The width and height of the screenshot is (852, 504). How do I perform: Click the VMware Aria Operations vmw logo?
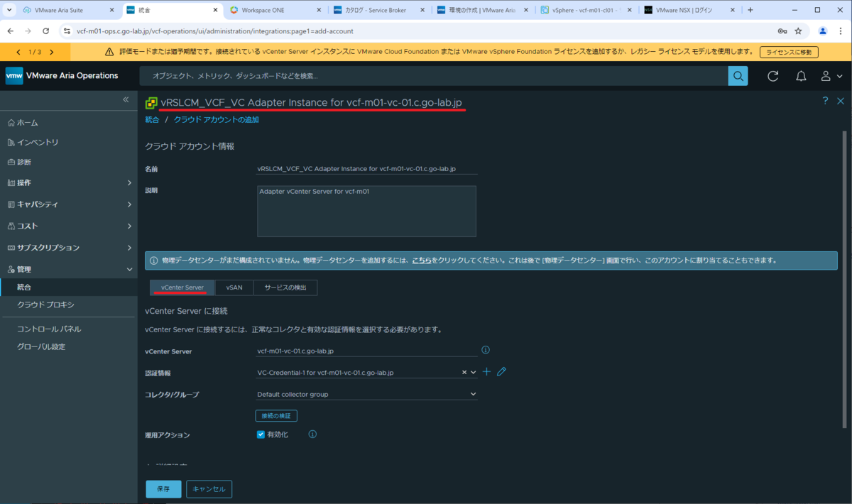click(14, 76)
